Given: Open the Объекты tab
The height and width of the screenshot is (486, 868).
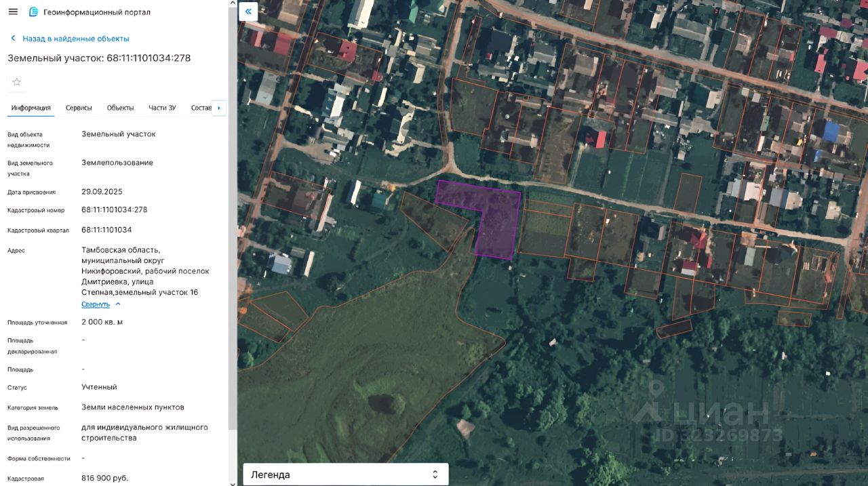Looking at the screenshot, I should [120, 108].
